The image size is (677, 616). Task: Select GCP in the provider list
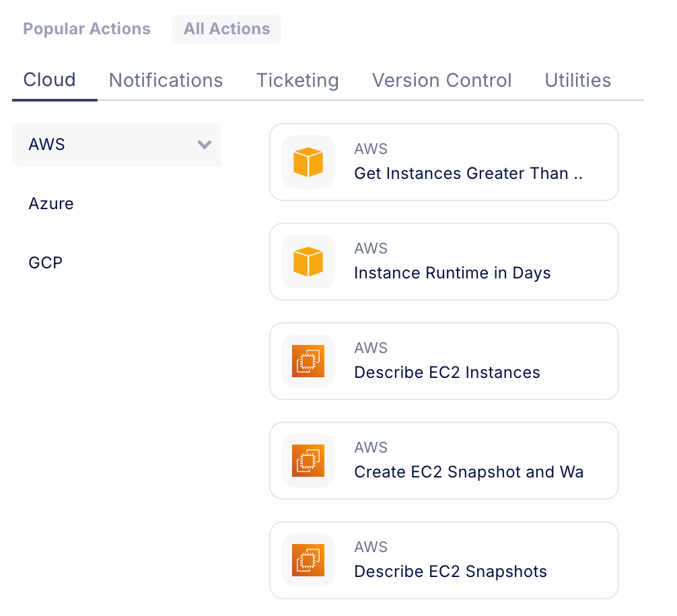(46, 263)
